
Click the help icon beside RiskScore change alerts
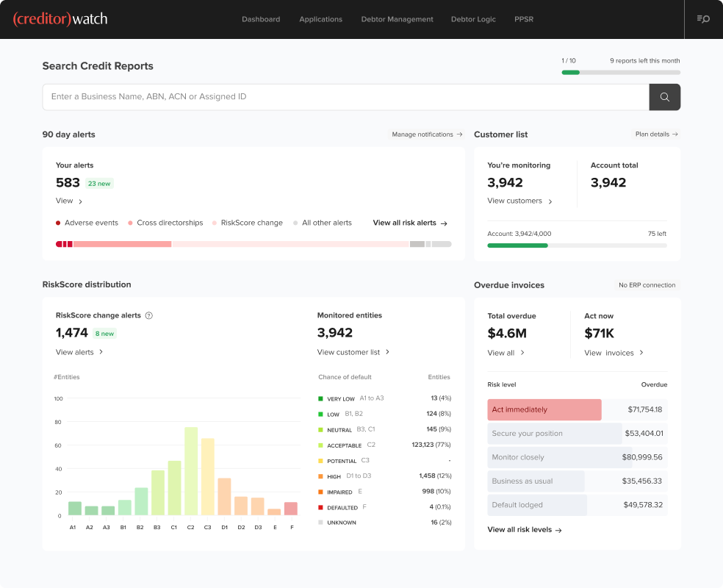[148, 315]
